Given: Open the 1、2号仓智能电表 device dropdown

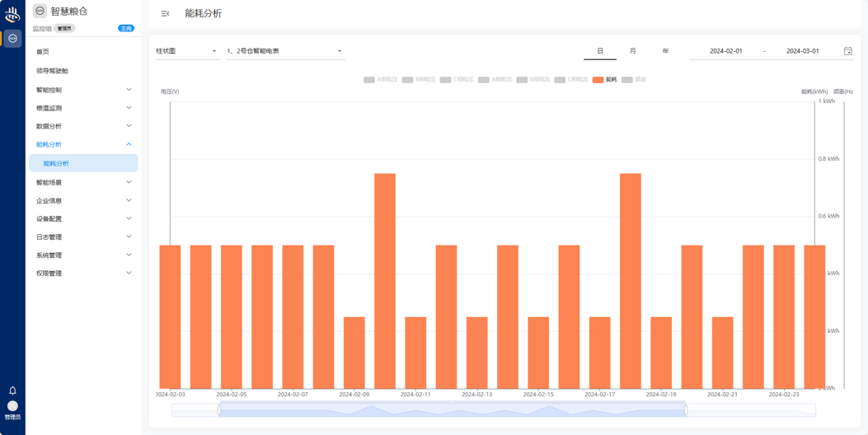Looking at the screenshot, I should 284,51.
